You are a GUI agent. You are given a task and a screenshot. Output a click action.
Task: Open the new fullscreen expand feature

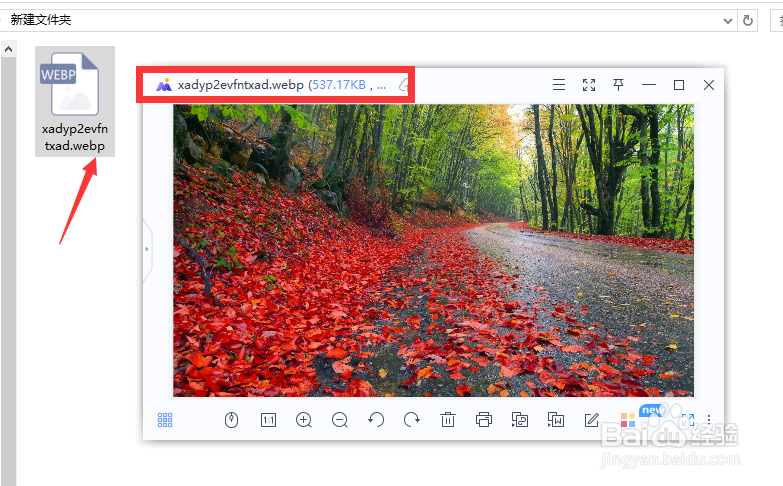[688, 420]
